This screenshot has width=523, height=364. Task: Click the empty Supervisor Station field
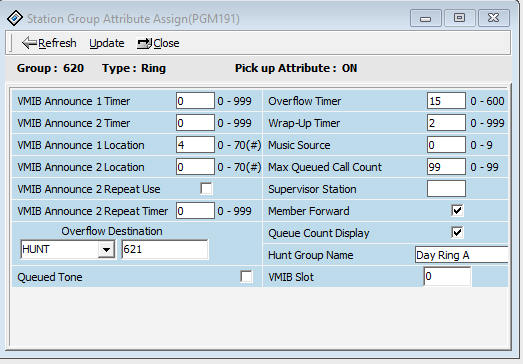[x=446, y=189]
